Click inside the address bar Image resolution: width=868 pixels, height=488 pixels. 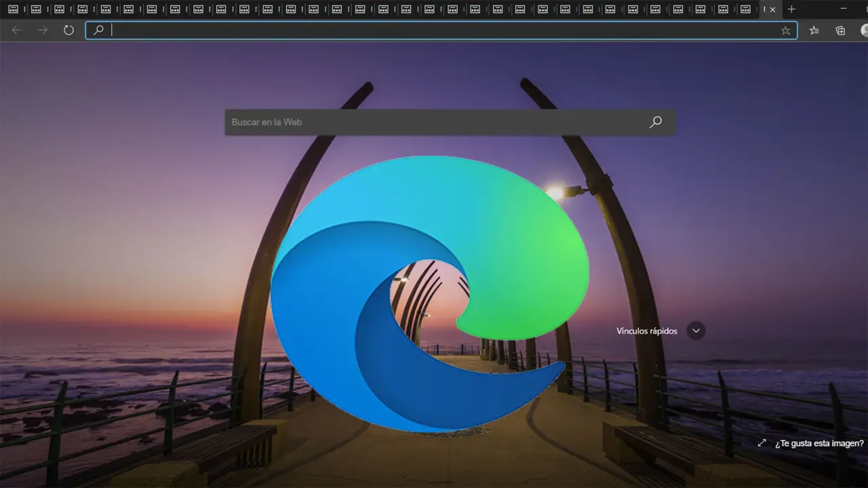pyautogui.click(x=441, y=30)
